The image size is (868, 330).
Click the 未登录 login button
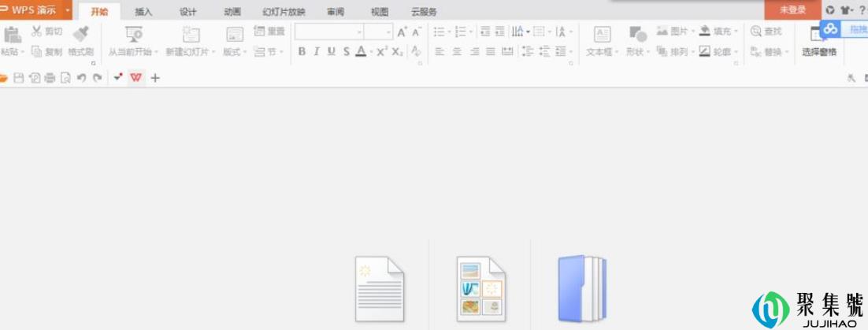coord(792,10)
